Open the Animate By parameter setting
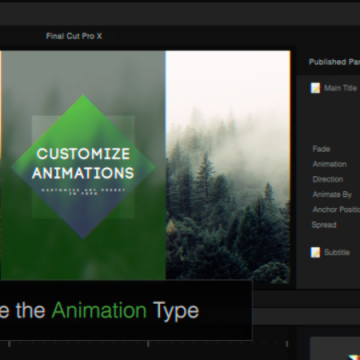 coord(332,194)
